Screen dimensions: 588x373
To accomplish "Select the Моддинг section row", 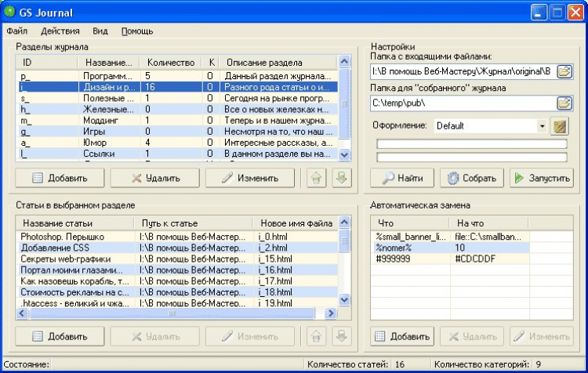I will [177, 121].
